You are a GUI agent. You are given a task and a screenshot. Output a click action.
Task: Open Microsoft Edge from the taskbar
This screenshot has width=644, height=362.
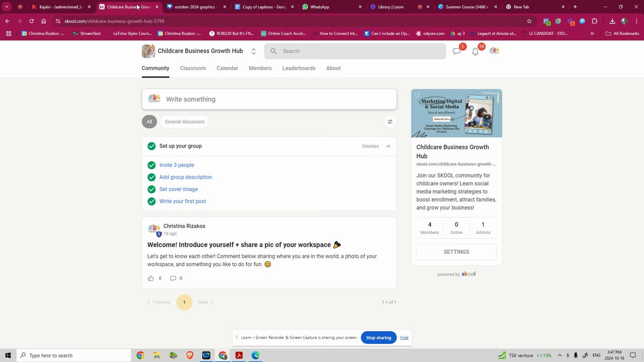[256, 355]
